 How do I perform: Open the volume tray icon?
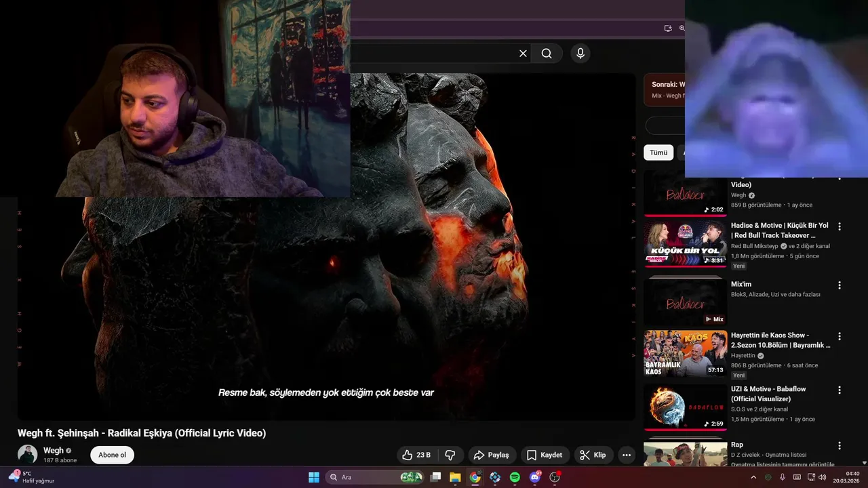[823, 477]
